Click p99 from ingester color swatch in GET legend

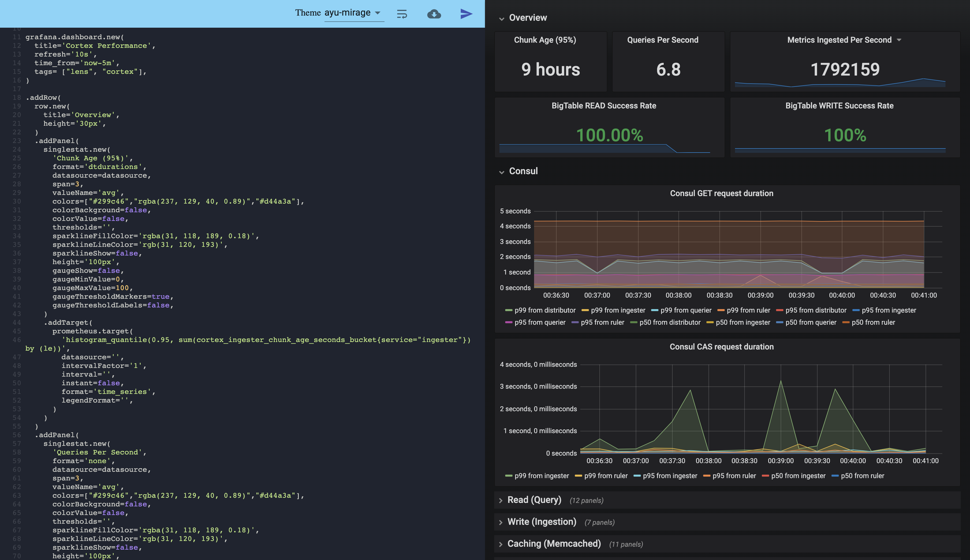tap(585, 310)
